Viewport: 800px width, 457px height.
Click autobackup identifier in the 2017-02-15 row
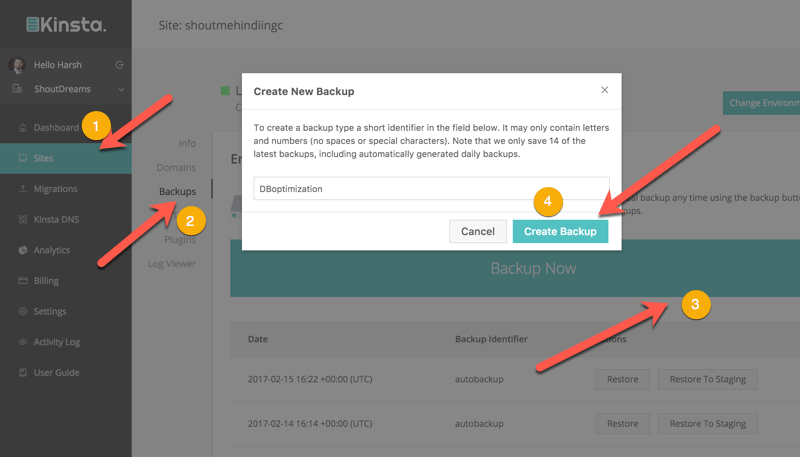pos(479,379)
